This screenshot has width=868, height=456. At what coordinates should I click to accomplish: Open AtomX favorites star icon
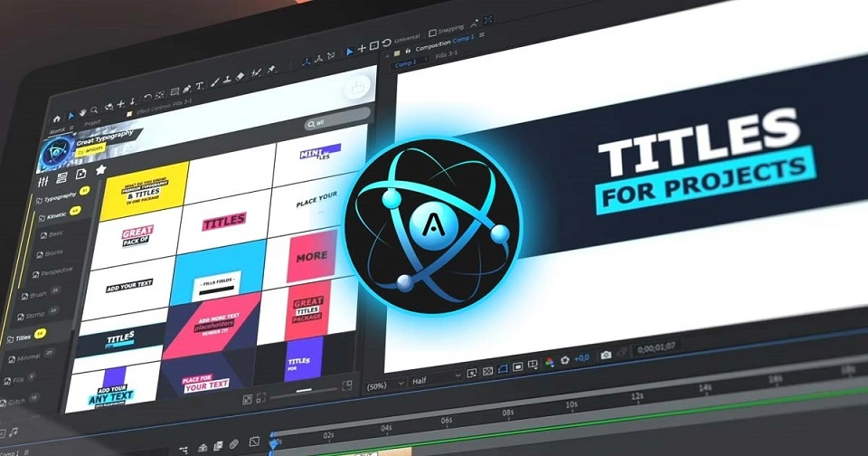click(100, 169)
